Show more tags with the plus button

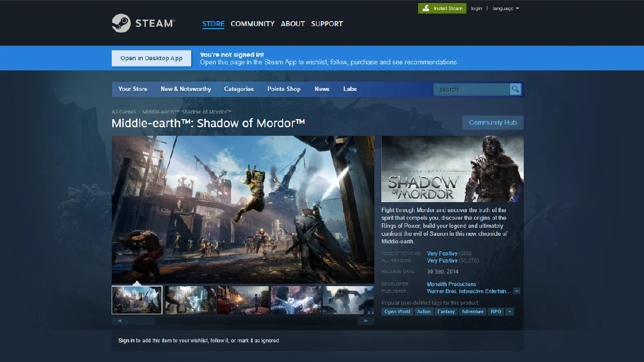pos(510,311)
